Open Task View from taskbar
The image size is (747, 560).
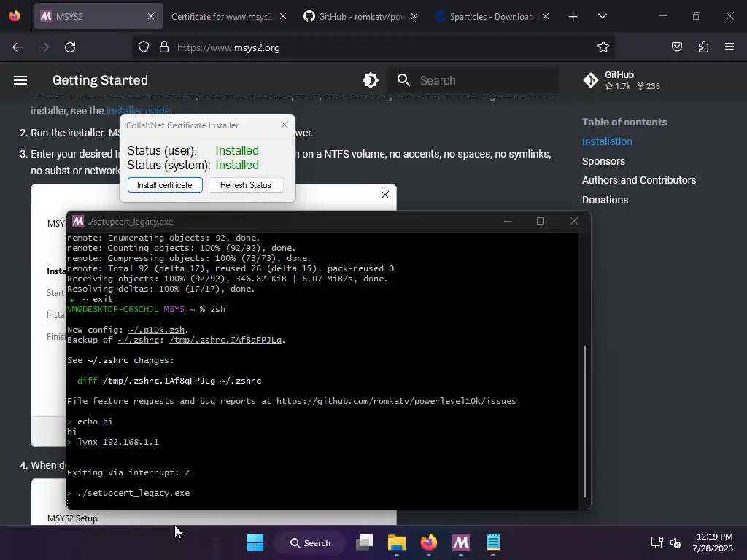tap(365, 542)
